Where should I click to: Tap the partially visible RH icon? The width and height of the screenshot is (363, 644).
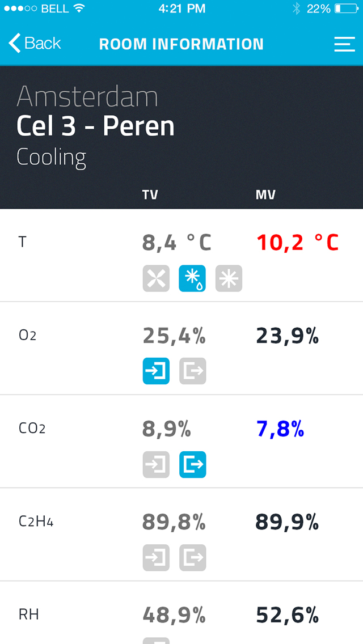156,641
